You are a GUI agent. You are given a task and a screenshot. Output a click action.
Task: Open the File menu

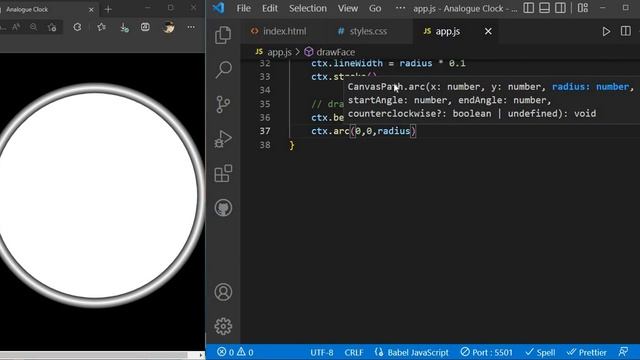click(244, 8)
